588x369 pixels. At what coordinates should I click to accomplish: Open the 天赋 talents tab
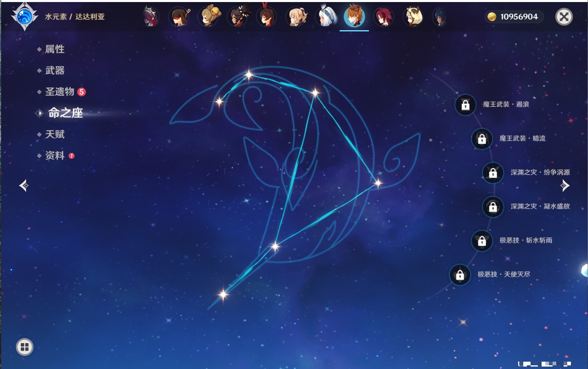point(55,134)
